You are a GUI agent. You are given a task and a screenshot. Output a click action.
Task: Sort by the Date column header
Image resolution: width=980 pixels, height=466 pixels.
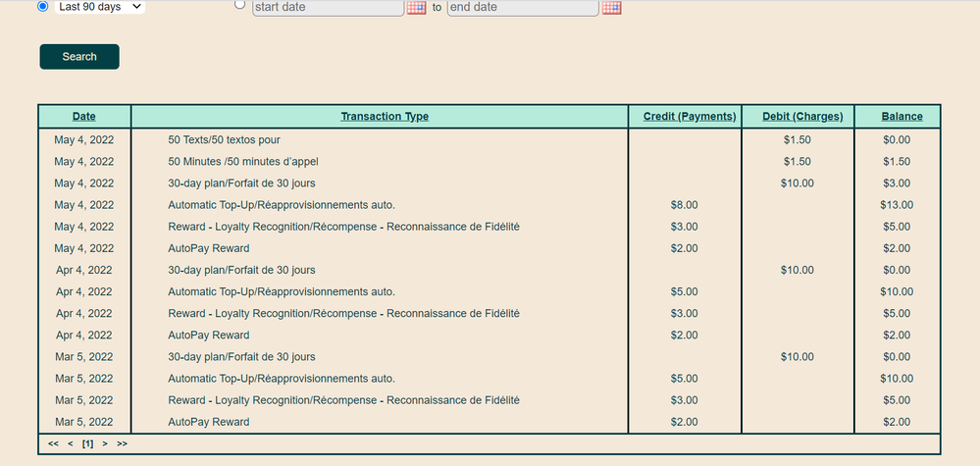[x=84, y=117]
